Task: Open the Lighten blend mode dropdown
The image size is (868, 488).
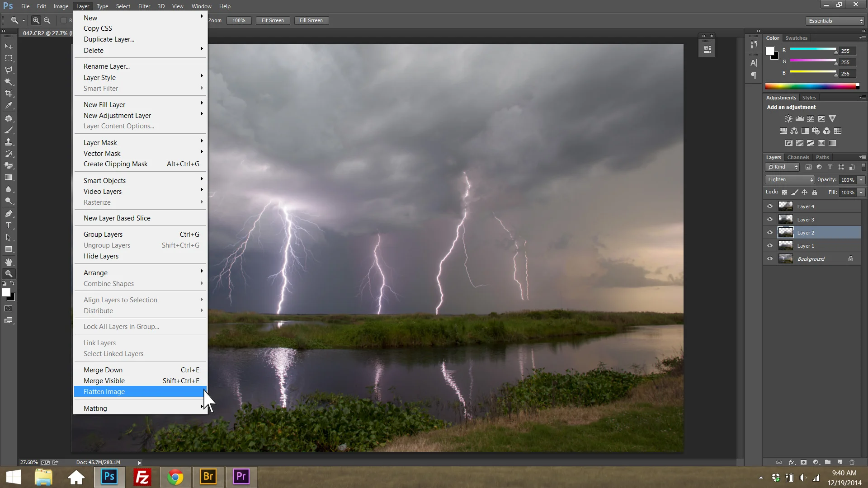Action: click(790, 180)
